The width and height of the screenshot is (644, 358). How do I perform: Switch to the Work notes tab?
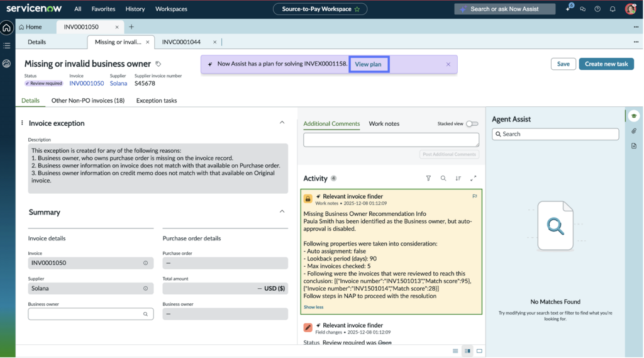coord(384,124)
